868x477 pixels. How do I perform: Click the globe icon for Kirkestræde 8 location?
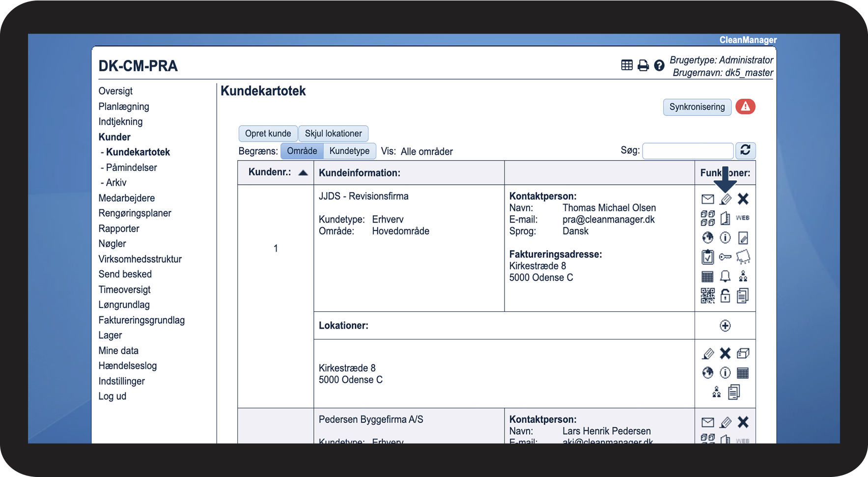(707, 373)
